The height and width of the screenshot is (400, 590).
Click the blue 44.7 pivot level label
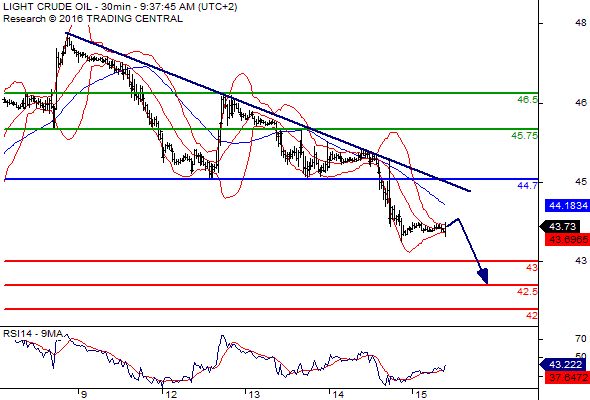pos(528,185)
